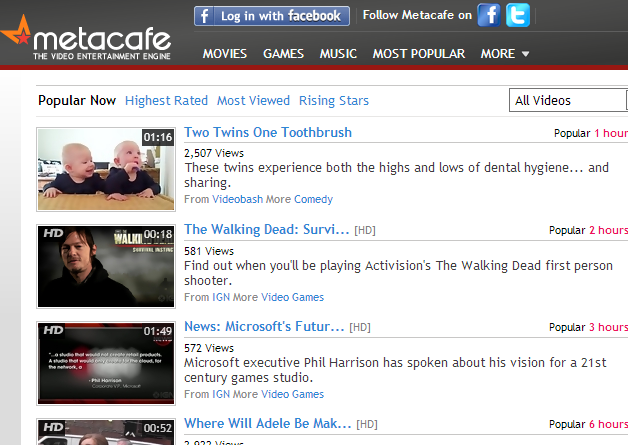Expand the MORE dropdown menu
Screen dimensions: 630x445
tap(505, 53)
